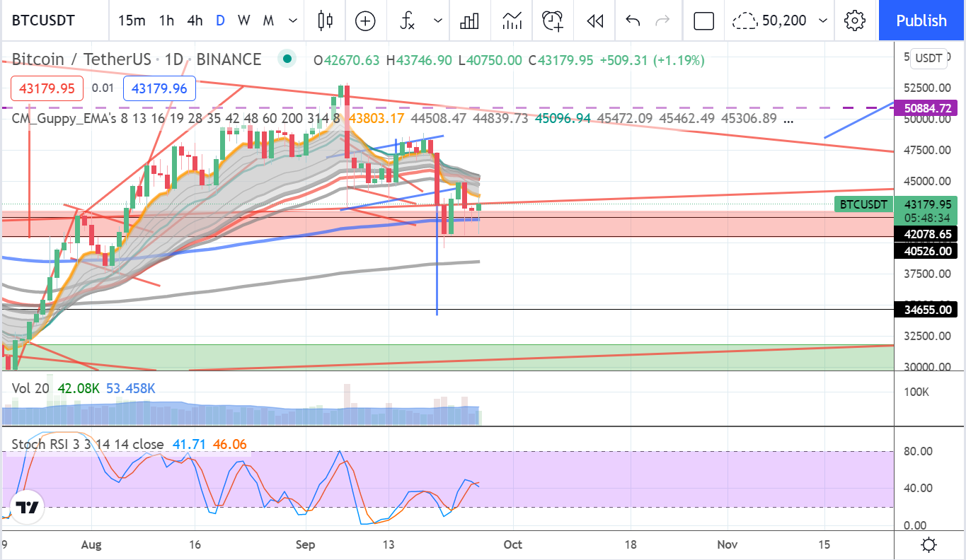
Task: Click the sell price 43179.95 red box
Action: pos(47,88)
